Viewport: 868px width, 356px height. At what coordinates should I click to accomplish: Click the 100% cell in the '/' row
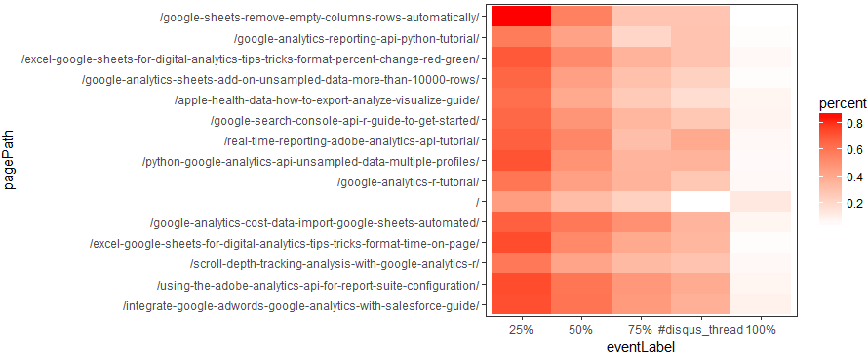(761, 202)
